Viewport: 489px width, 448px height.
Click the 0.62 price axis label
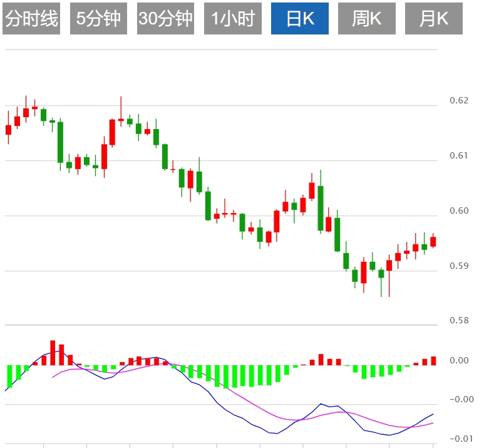point(459,100)
